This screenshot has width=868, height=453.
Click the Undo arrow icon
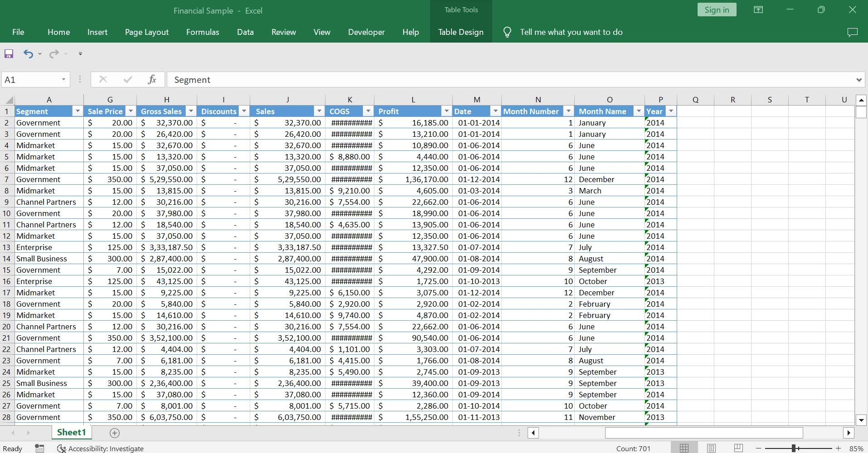click(28, 54)
